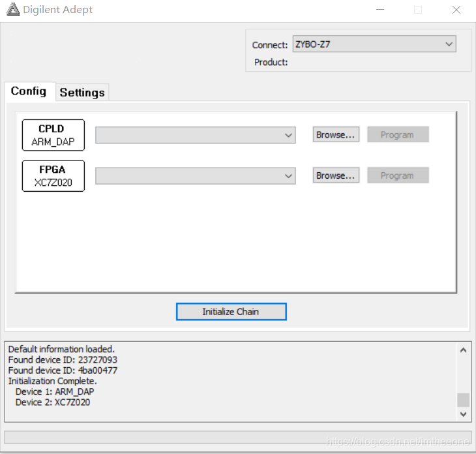Browse for an FPGA XC7Z020 file
This screenshot has height=454, width=476.
click(x=336, y=175)
